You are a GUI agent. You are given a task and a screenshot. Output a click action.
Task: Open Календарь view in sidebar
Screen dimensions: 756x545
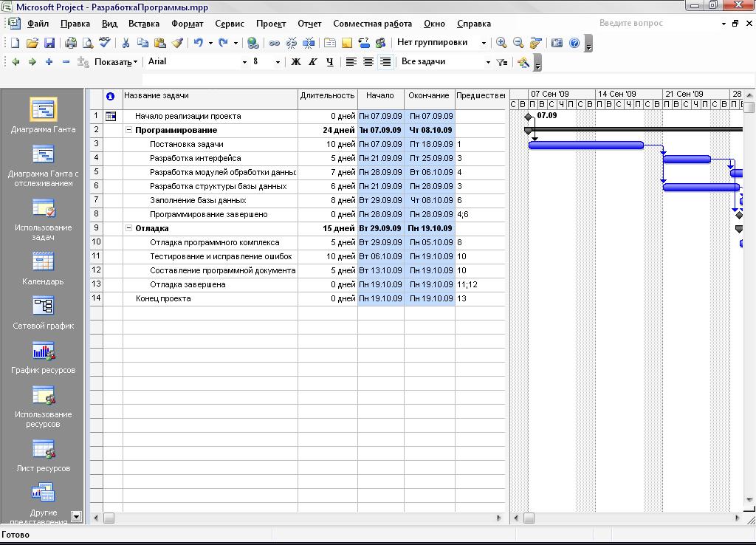coord(43,268)
